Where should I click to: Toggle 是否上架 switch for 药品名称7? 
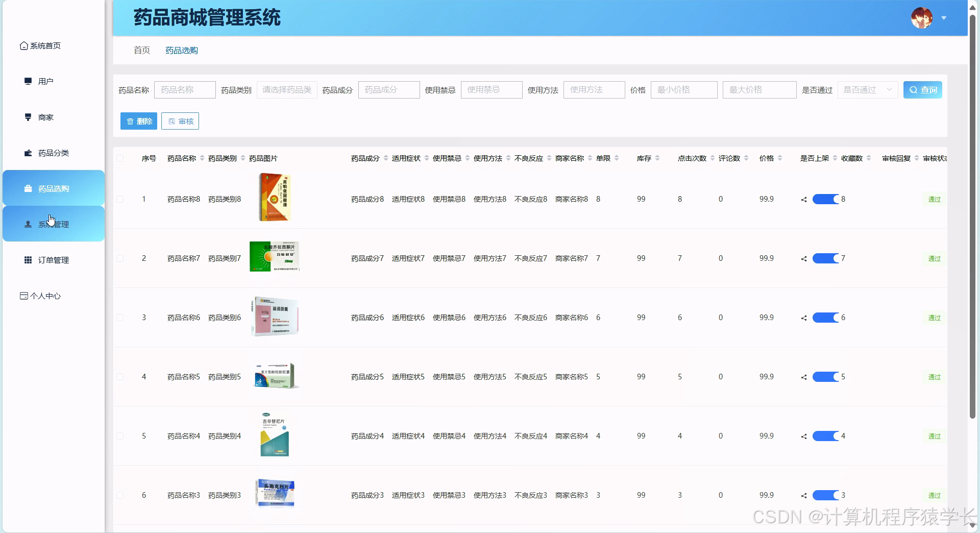(x=826, y=258)
